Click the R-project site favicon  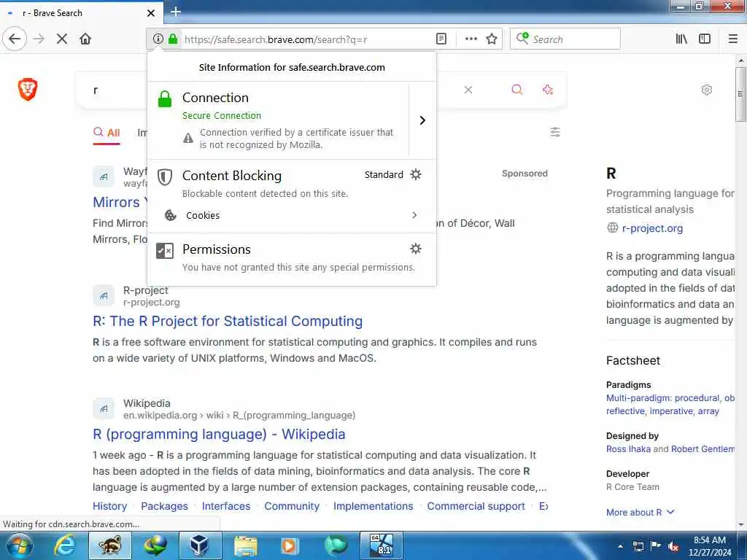(104, 296)
